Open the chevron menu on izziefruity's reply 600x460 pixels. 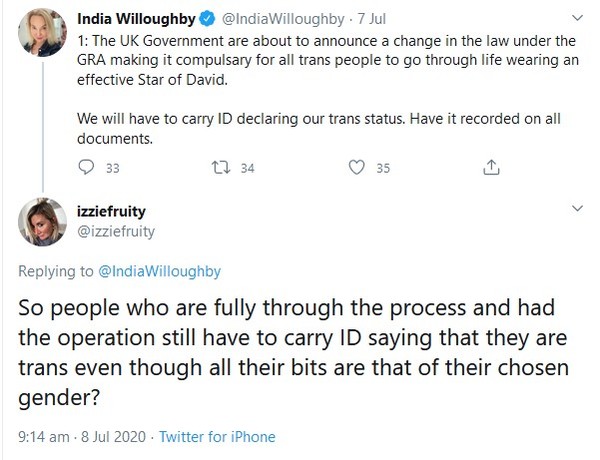coord(577,208)
